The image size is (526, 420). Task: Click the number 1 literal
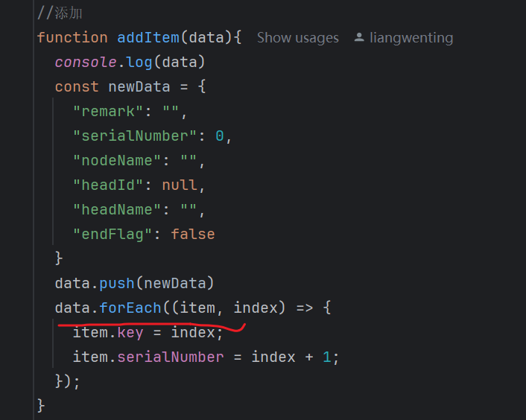tap(327, 357)
